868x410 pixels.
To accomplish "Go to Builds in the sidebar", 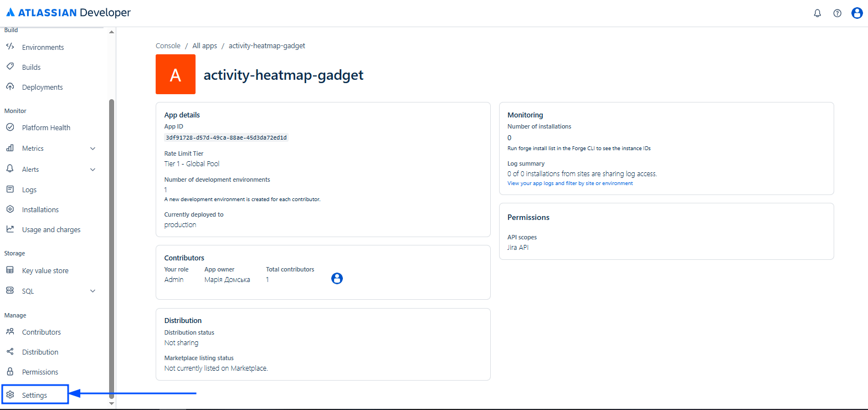I will [32, 68].
